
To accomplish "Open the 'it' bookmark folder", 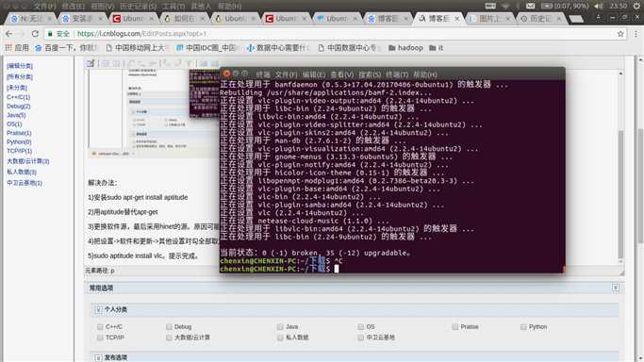I will coord(437,48).
